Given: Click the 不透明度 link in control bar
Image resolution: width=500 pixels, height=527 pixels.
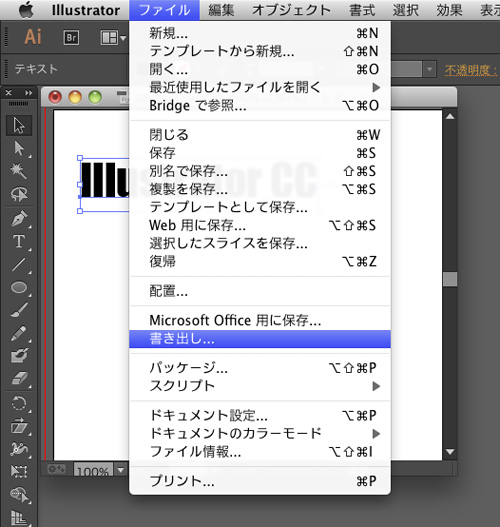Looking at the screenshot, I should click(471, 71).
